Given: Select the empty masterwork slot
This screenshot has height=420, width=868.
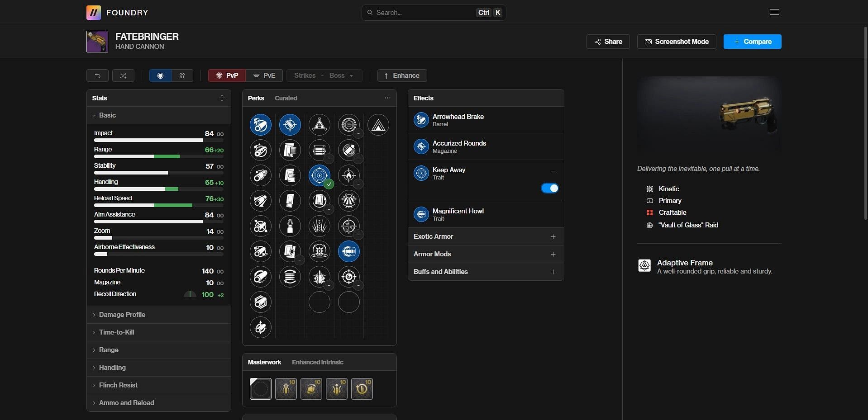Looking at the screenshot, I should [x=261, y=389].
